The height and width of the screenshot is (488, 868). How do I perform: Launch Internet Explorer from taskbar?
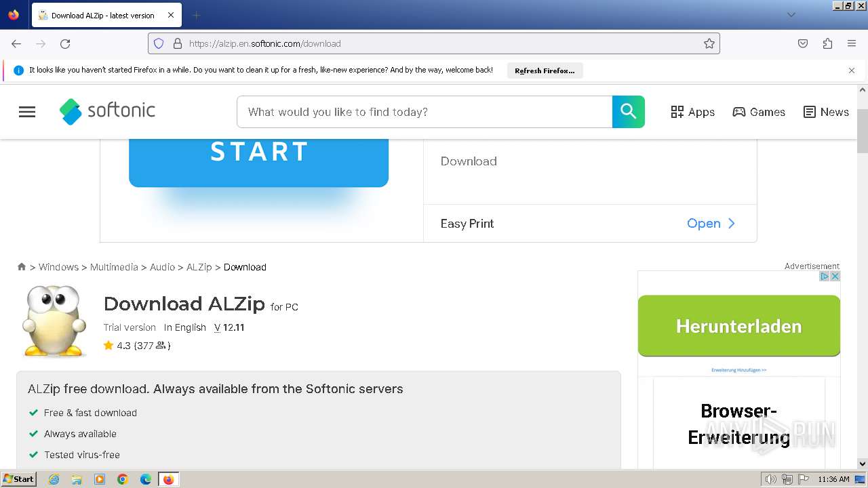coord(54,479)
